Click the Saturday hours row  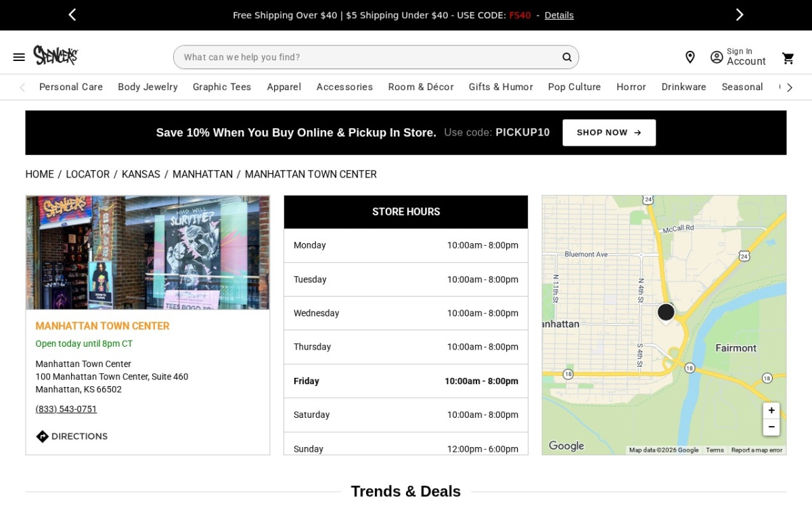pos(406,415)
